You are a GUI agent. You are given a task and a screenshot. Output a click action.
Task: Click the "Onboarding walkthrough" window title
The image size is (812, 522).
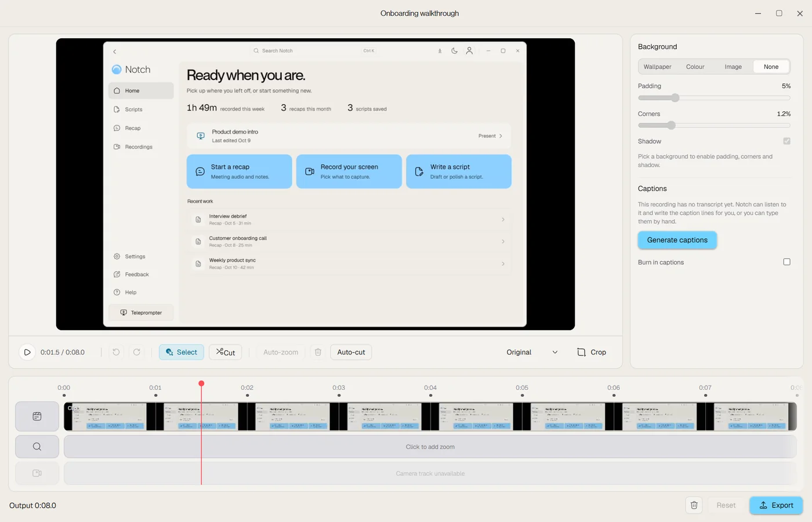[x=419, y=13]
